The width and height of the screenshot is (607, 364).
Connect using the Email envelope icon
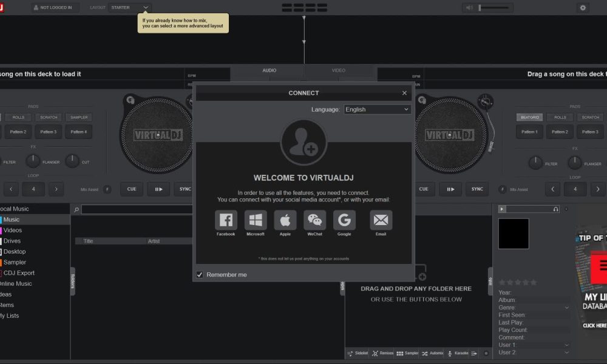[381, 220]
